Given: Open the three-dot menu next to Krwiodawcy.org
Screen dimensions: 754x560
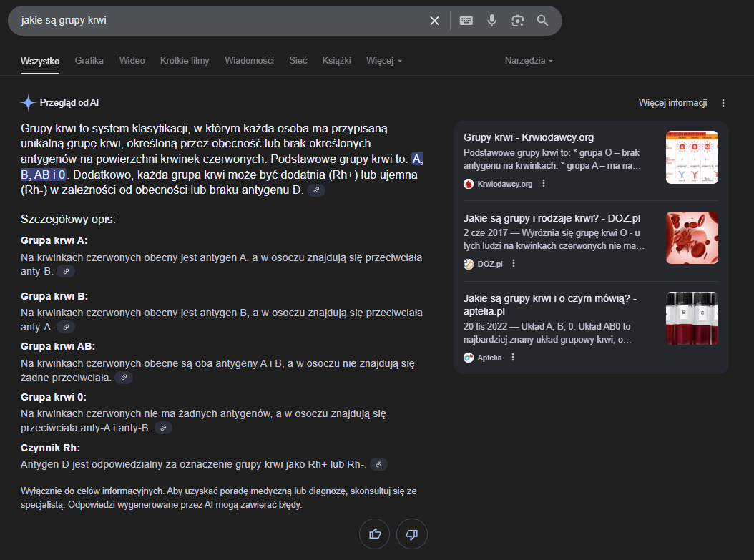Looking at the screenshot, I should point(544,183).
